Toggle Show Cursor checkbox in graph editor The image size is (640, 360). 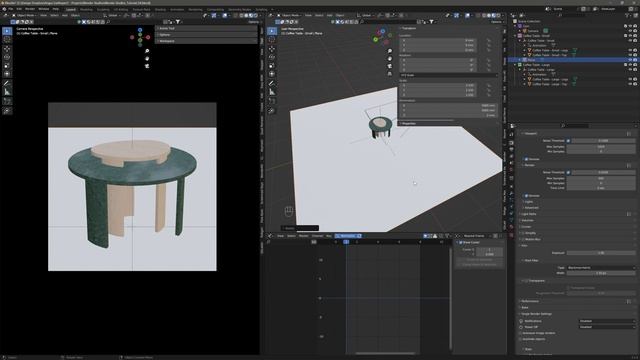[x=461, y=242]
